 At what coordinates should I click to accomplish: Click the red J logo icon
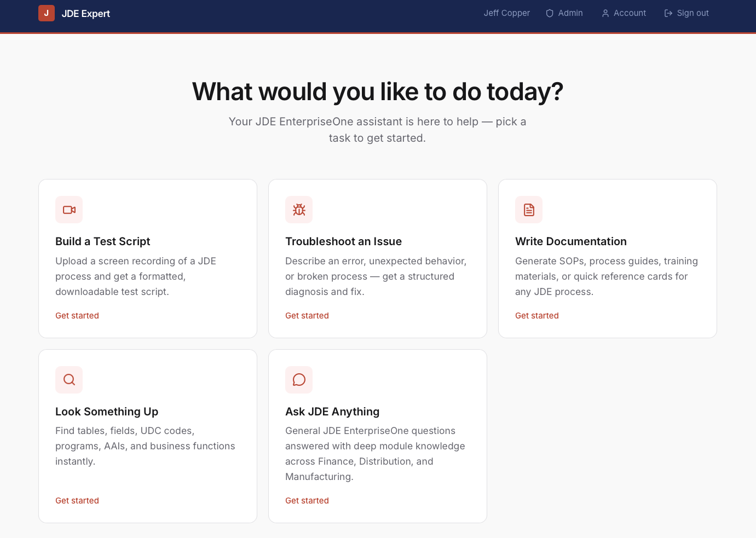(x=47, y=13)
